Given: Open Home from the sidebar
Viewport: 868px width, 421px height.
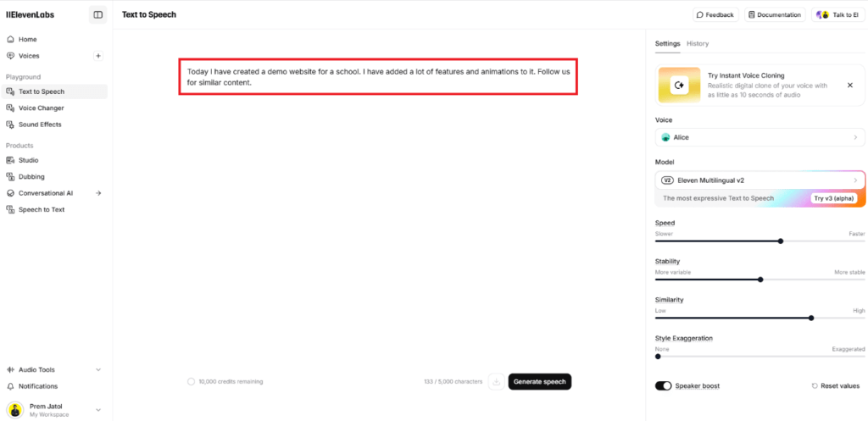Looking at the screenshot, I should click(x=54, y=39).
